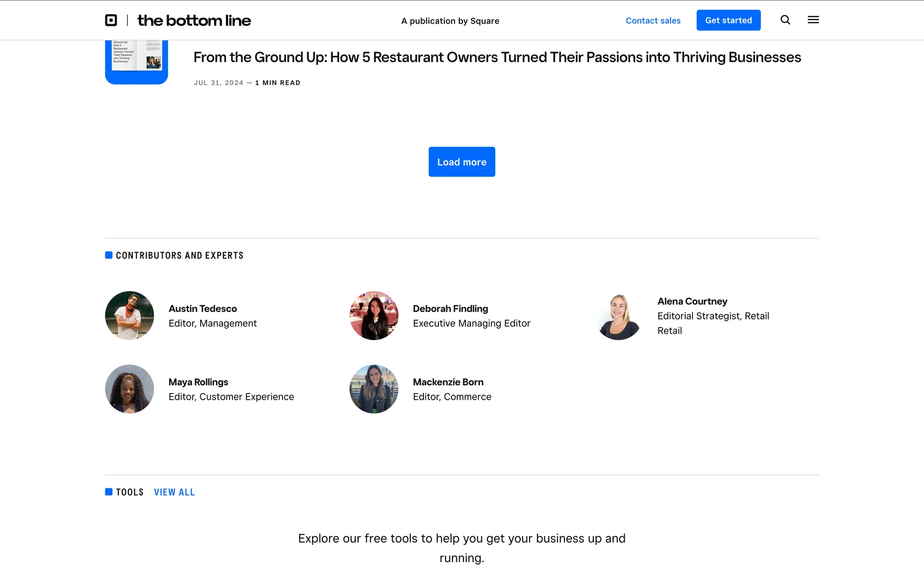Click the Contact sales link

coord(653,20)
